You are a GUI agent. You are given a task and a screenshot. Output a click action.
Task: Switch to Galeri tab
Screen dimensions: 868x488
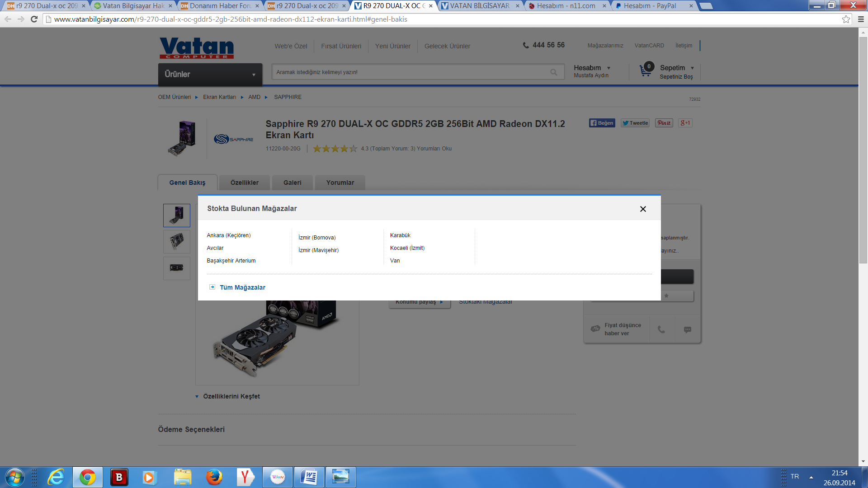pos(292,183)
